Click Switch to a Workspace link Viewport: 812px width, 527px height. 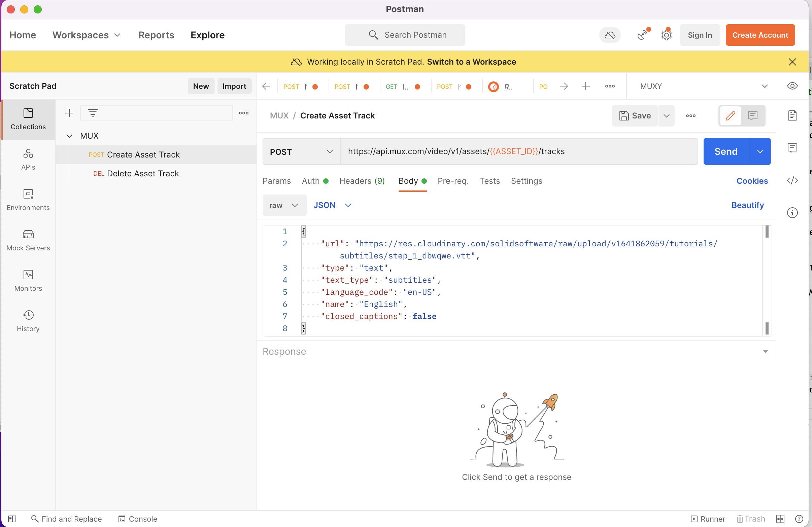[x=472, y=62]
